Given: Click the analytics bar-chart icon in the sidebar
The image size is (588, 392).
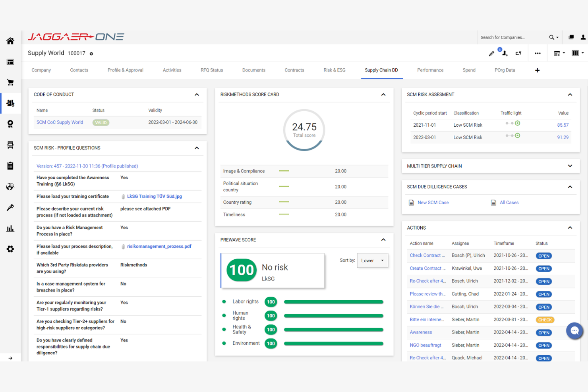Looking at the screenshot, I should pos(10,228).
